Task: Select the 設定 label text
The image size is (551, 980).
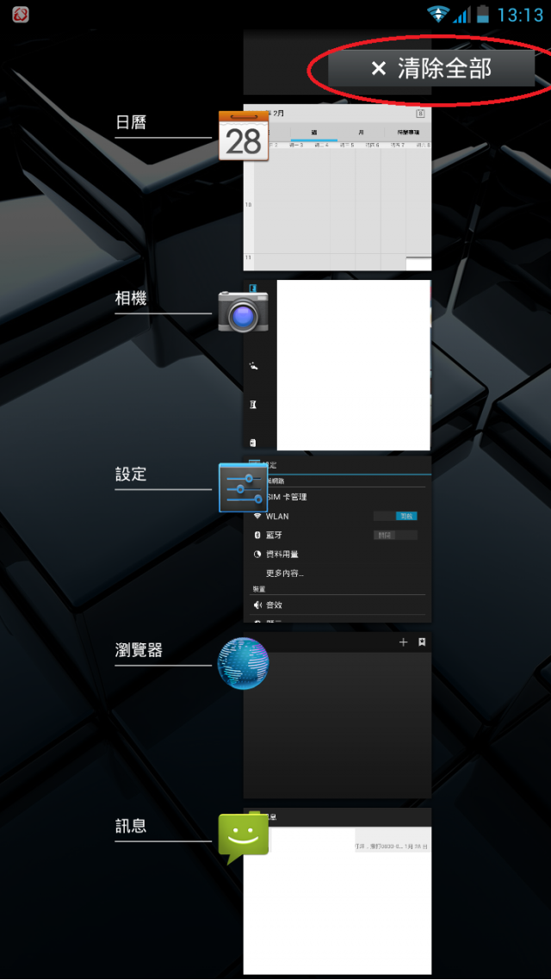Action: click(131, 474)
